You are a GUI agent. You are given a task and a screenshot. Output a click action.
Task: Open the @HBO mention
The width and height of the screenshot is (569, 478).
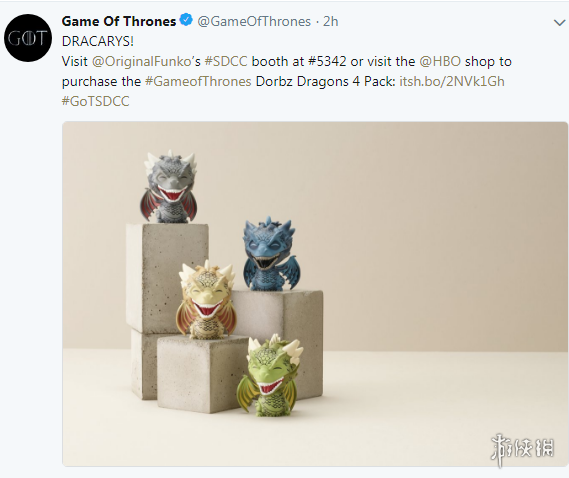440,61
